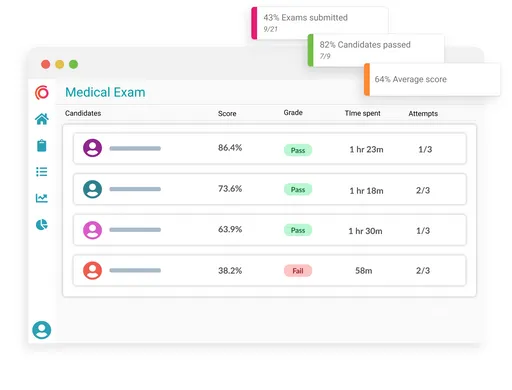Select the line chart analytics icon
Screen dimensions: 512x390
pyautogui.click(x=42, y=198)
